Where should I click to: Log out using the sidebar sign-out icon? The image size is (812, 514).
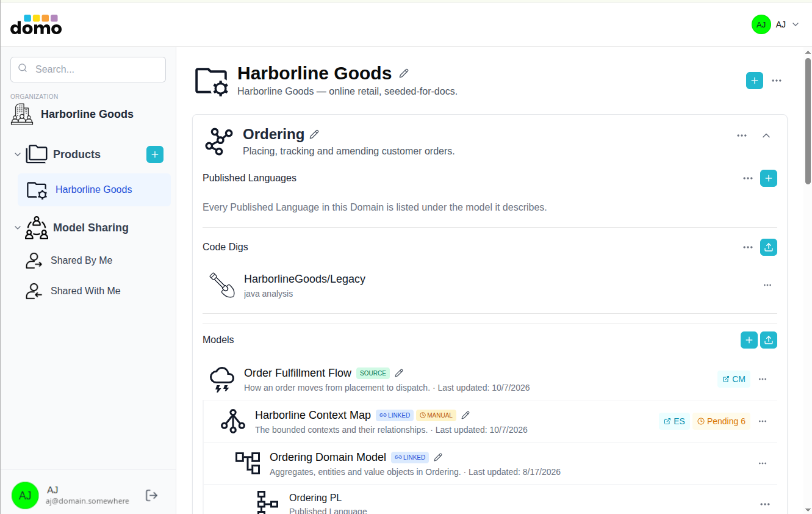[152, 495]
